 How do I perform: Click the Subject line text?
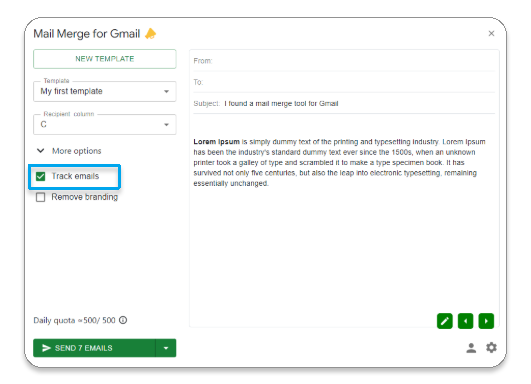[x=281, y=103]
